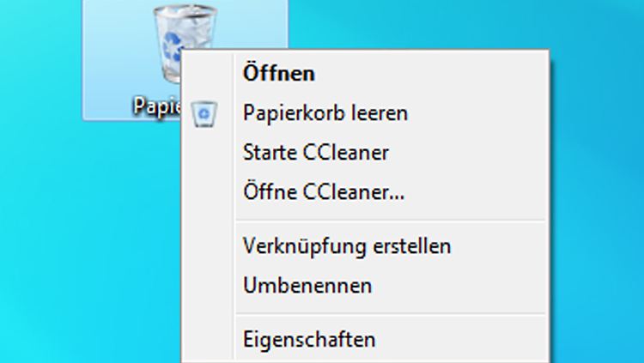This screenshot has height=363, width=644.
Task: Click blank desktop left of the recycle bin
Action: coord(41,62)
